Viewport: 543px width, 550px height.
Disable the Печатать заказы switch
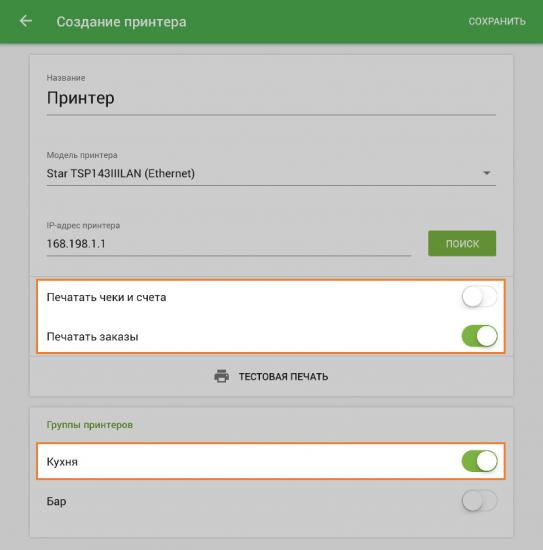(x=480, y=336)
